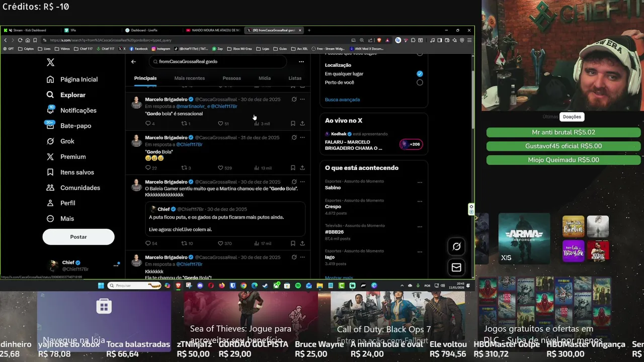This screenshot has width=644, height=362.
Task: Open X home logo in sidebar
Action: pyautogui.click(x=50, y=62)
